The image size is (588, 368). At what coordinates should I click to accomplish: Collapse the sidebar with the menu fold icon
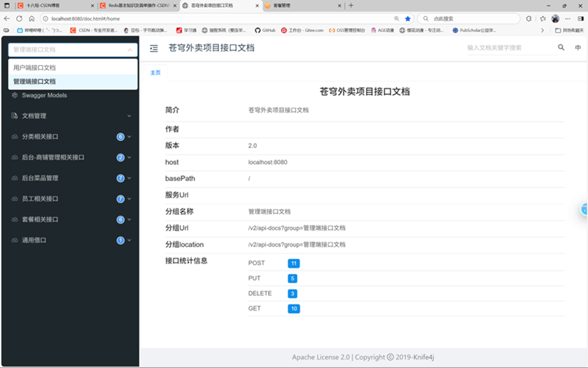click(x=154, y=48)
